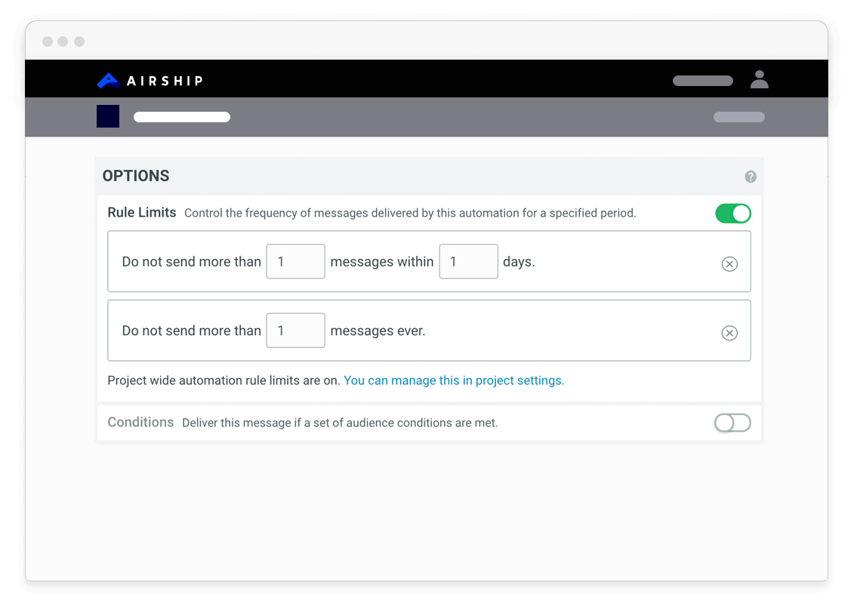Remove the messages-ever rule limit
The height and width of the screenshot is (616, 860).
729,333
